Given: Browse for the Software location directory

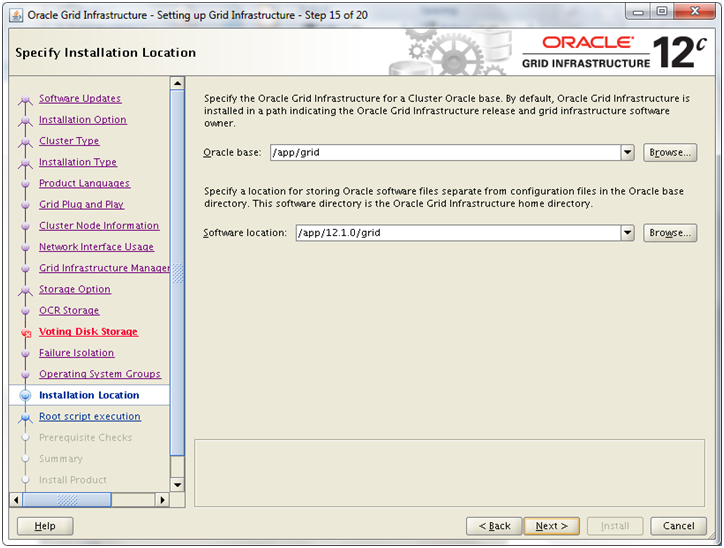Looking at the screenshot, I should (x=670, y=233).
